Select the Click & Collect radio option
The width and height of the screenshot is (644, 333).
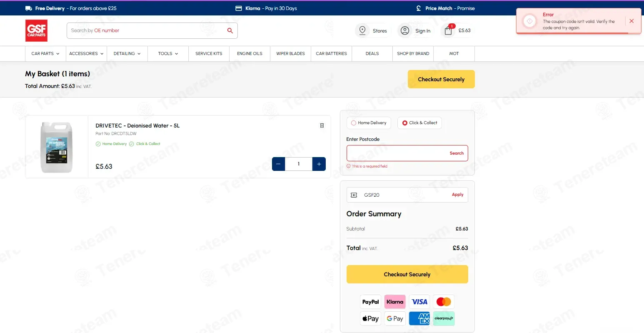tap(405, 123)
